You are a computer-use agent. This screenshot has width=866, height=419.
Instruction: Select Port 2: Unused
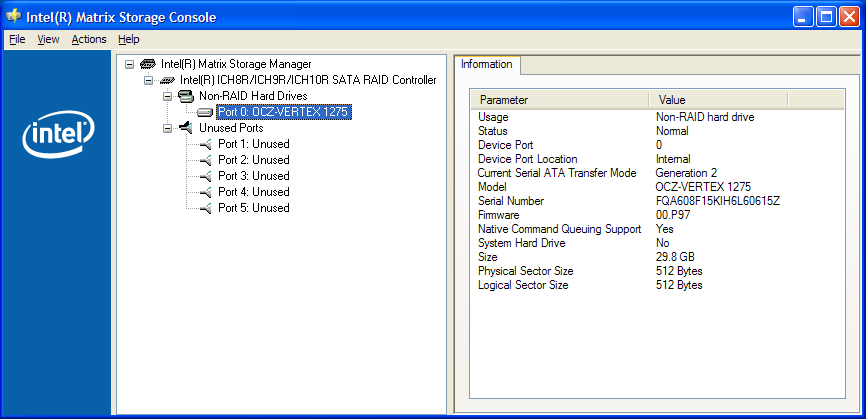click(x=254, y=161)
